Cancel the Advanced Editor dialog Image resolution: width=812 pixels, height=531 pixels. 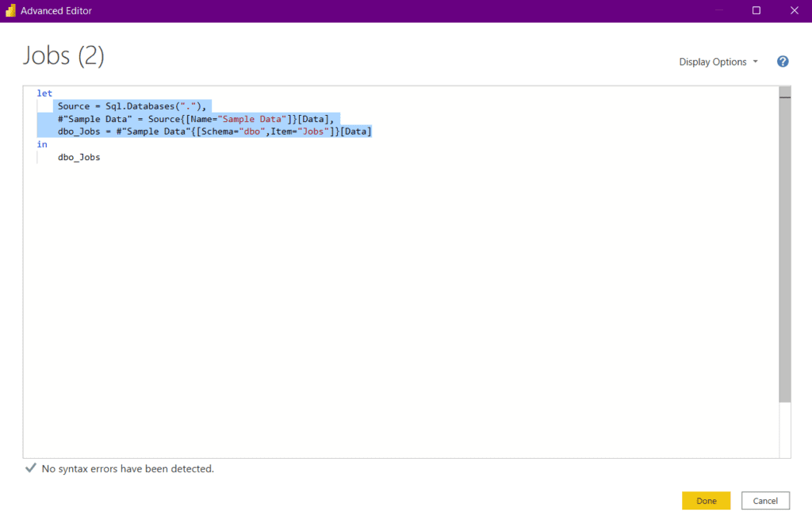[x=765, y=500]
